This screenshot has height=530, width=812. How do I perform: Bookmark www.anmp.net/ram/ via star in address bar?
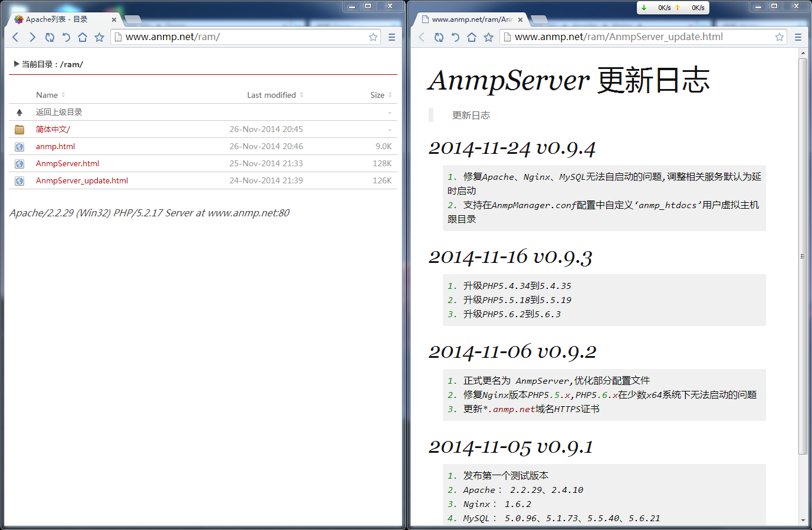(373, 37)
